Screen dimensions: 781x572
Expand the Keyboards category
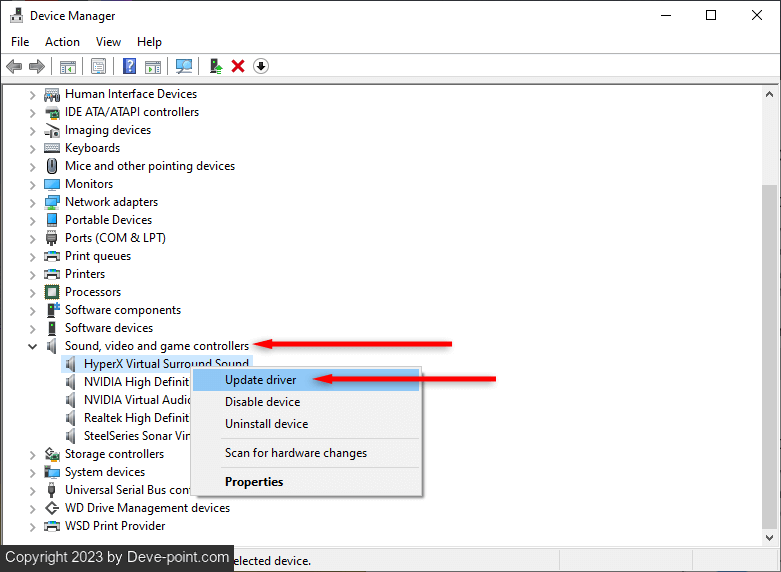[x=32, y=148]
